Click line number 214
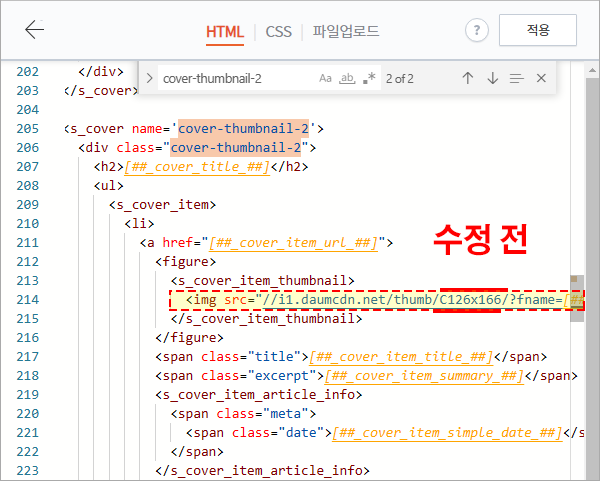 (x=28, y=300)
